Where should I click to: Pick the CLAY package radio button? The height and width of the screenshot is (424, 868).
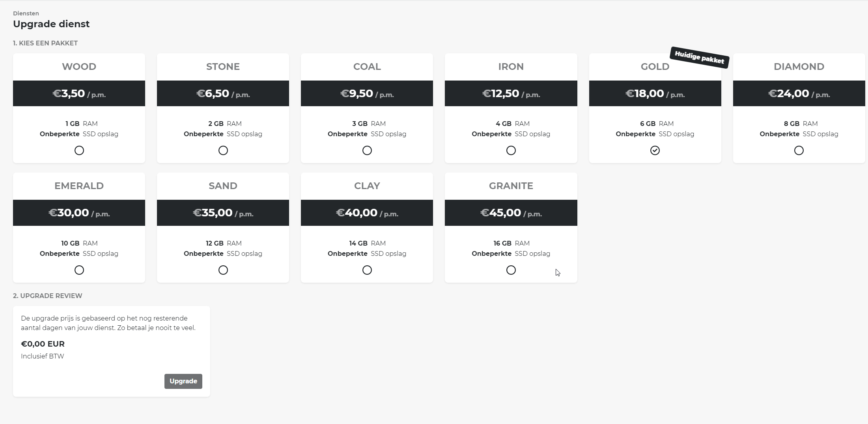[367, 270]
